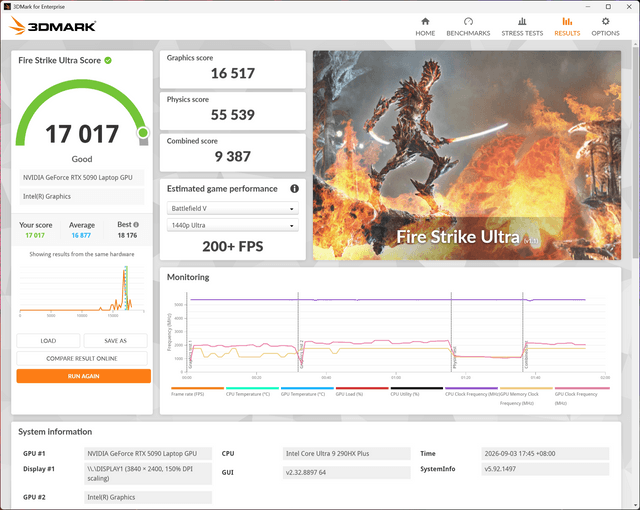Click the Combined test marker line in chart
The image size is (640, 510).
coord(523,332)
